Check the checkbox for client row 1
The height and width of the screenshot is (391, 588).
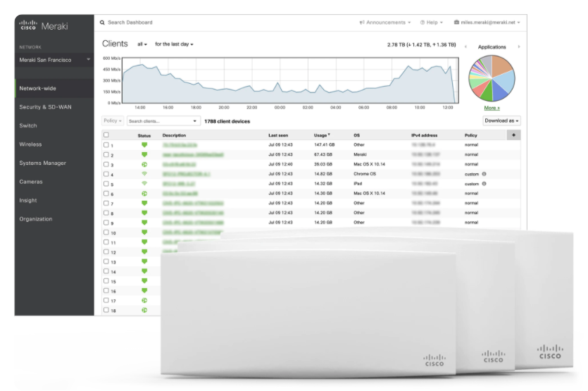click(x=106, y=145)
